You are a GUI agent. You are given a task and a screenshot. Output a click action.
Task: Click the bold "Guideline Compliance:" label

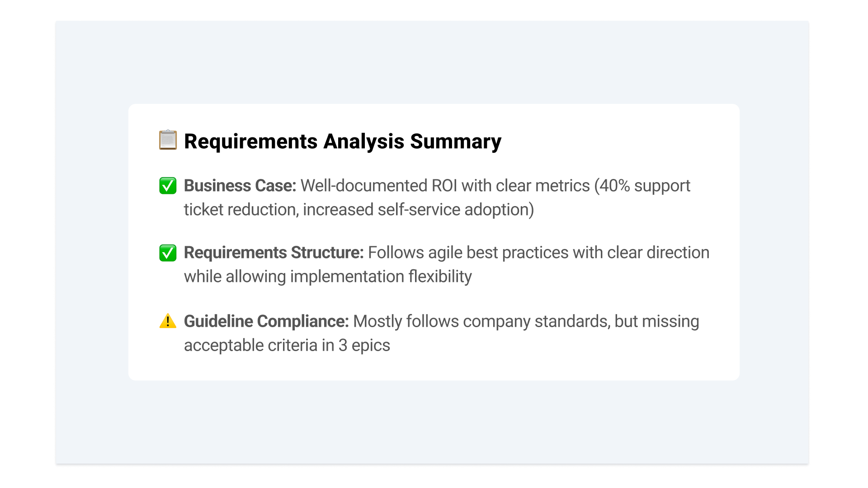click(x=266, y=321)
